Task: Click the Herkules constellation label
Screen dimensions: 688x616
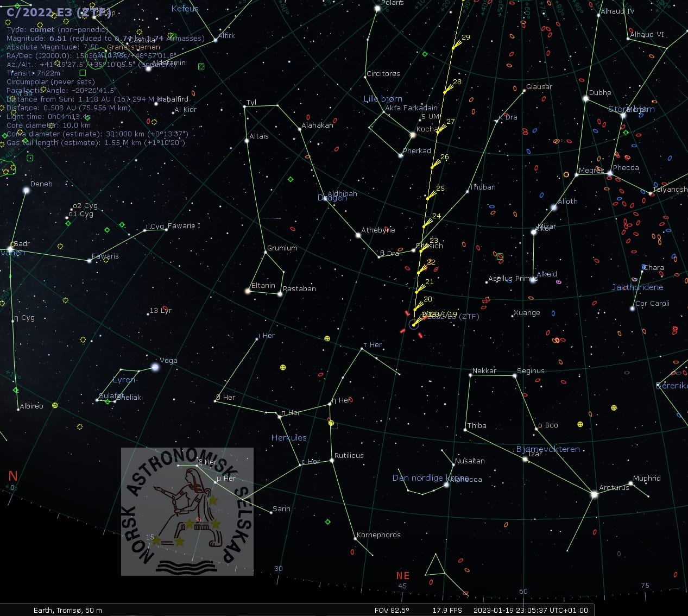Action: 288,438
